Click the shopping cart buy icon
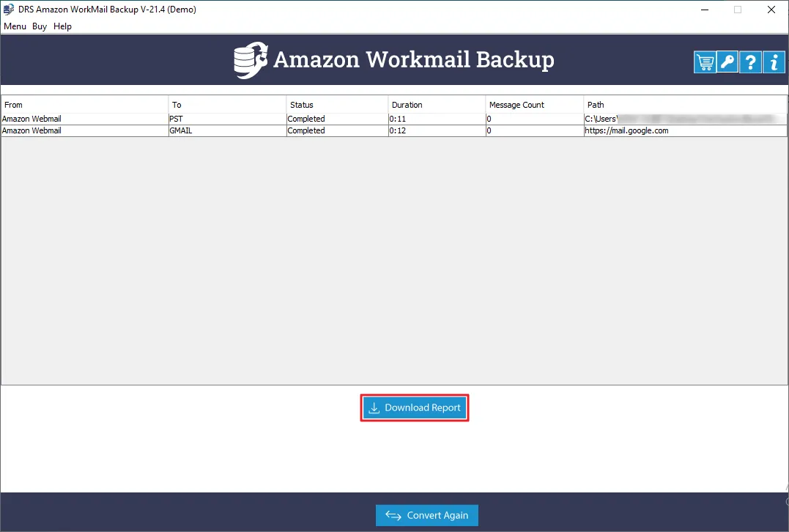789x532 pixels. point(705,62)
